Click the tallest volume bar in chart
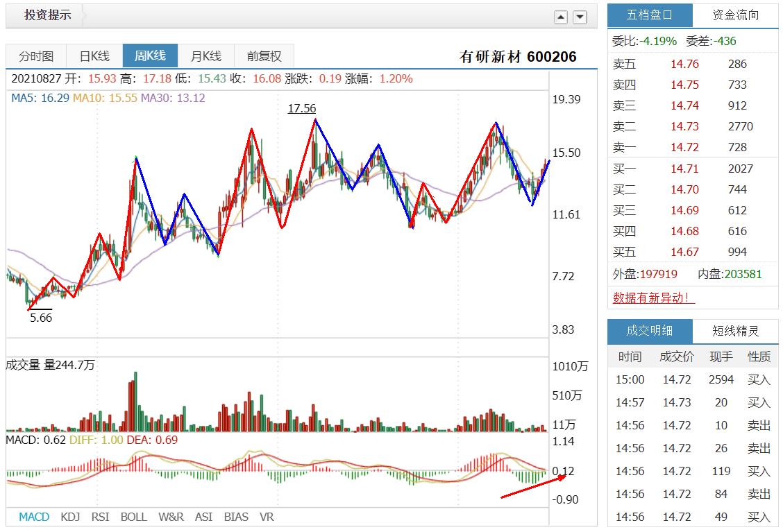783x532 pixels. pos(135,402)
